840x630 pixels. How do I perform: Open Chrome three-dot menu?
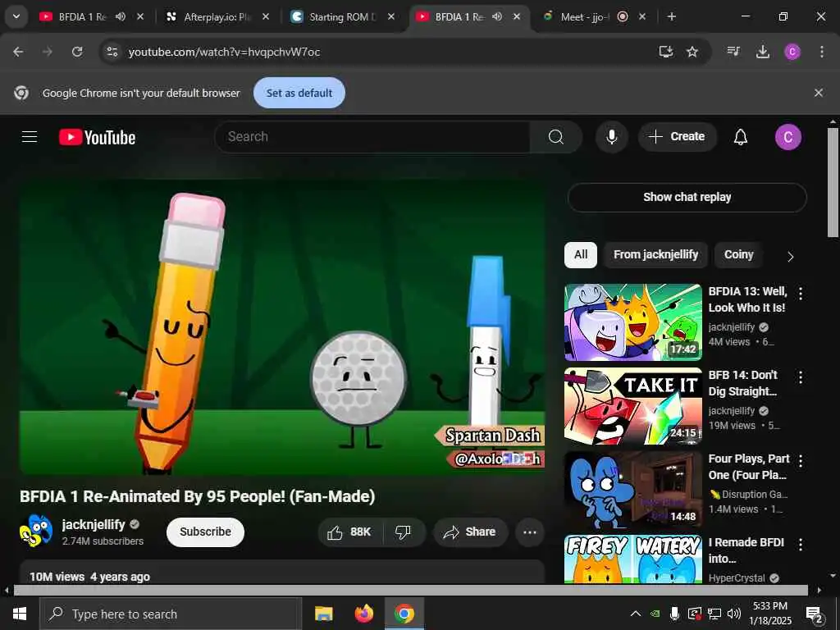click(x=822, y=52)
